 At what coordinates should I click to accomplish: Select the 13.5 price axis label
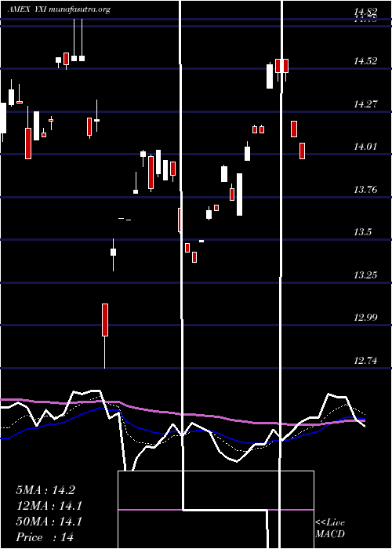(362, 232)
